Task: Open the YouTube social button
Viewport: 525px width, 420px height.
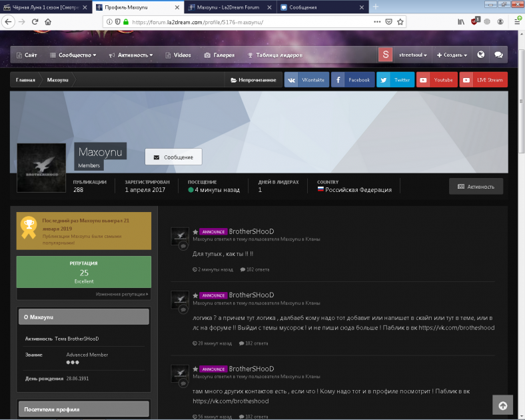Action: pyautogui.click(x=437, y=80)
